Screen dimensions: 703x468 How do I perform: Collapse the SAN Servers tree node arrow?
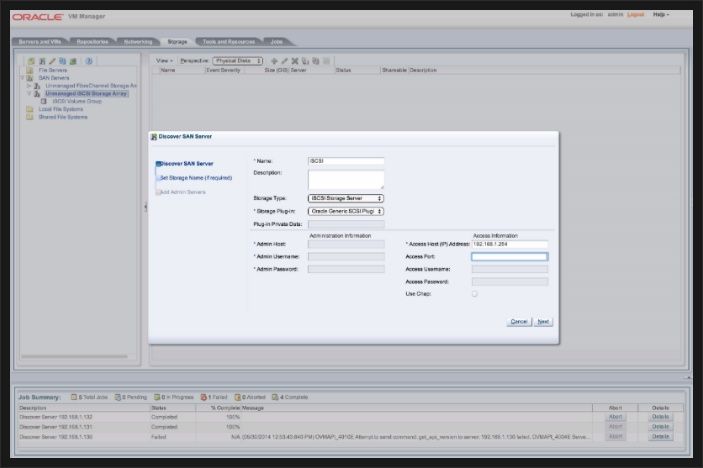[22, 78]
